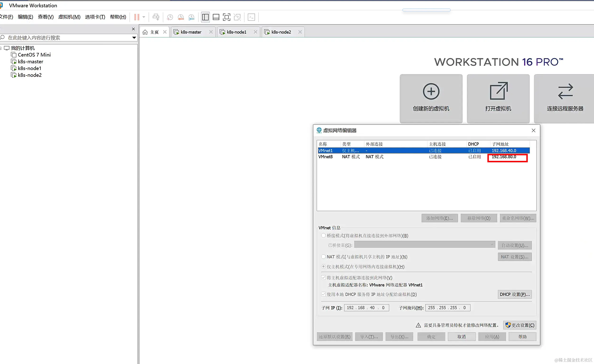Click the 创建新的虚拟机 tile
This screenshot has height=364, width=594.
click(x=431, y=99)
